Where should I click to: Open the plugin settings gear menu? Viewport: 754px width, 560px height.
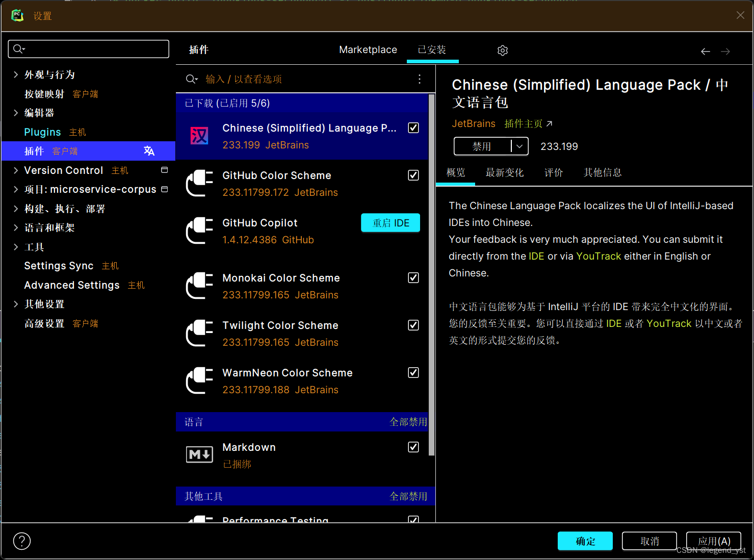point(503,50)
